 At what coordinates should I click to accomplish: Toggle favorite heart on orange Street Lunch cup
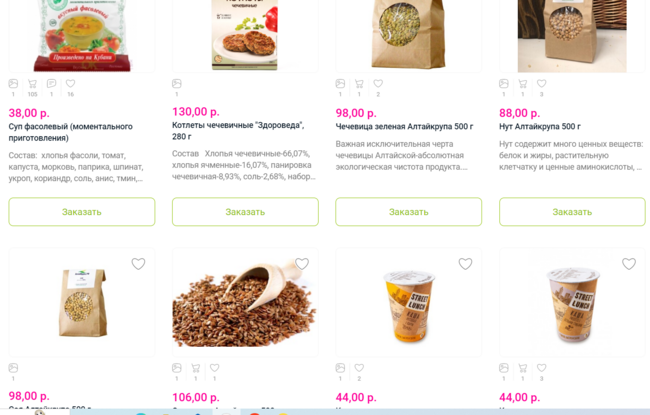click(465, 264)
